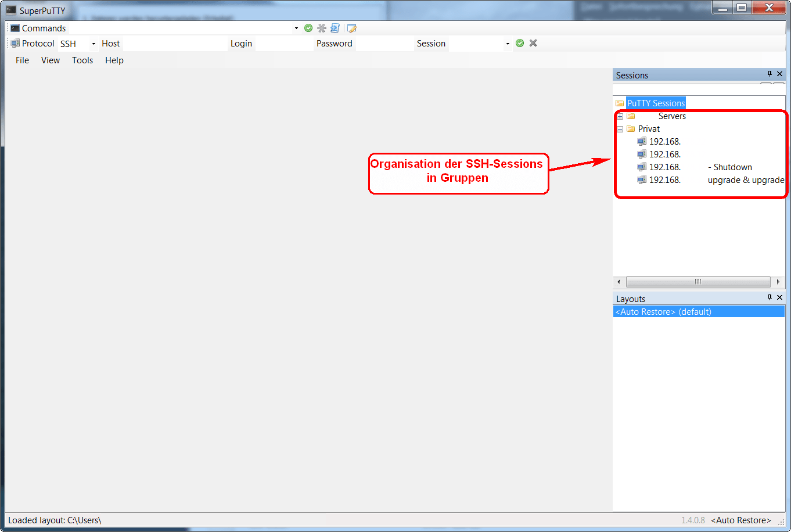Image resolution: width=791 pixels, height=532 pixels.
Task: Open the notepad-with-pencil icon in Commands toolbar
Action: pyautogui.click(x=351, y=28)
